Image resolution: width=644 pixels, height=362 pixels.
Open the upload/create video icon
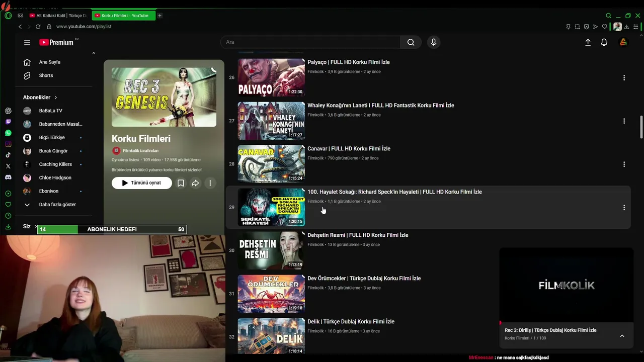tap(588, 42)
